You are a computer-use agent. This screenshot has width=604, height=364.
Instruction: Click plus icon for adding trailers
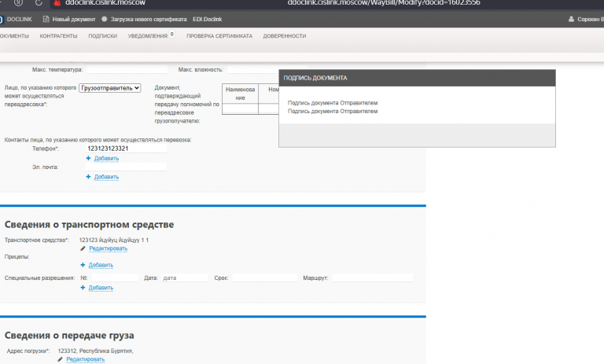tap(83, 265)
